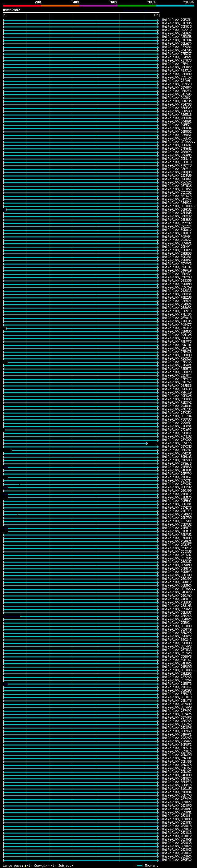This screenshot has height=868, width=197.
Task: Click the UniRef100_Q8H246 label
Action: (x=176, y=616)
